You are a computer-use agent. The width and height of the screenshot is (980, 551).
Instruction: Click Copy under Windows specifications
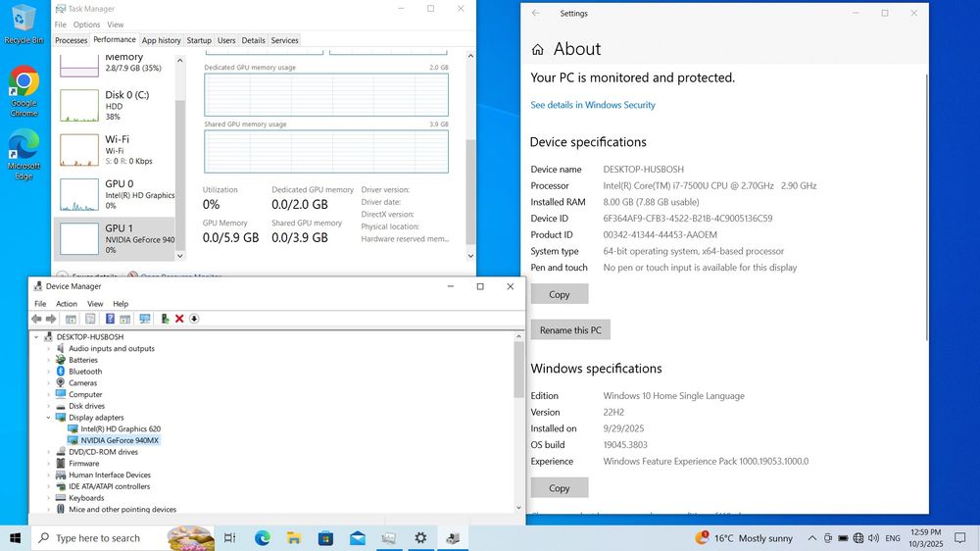coord(560,488)
